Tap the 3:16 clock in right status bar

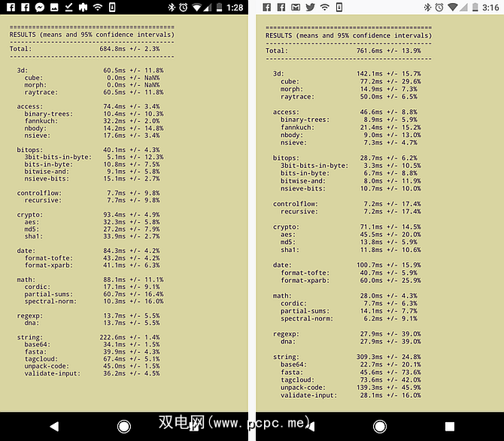[x=490, y=8]
